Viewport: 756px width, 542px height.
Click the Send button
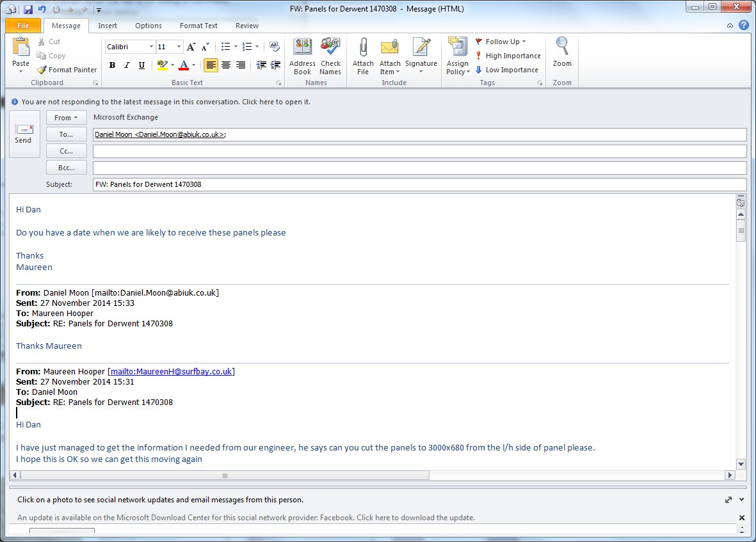[x=23, y=134]
